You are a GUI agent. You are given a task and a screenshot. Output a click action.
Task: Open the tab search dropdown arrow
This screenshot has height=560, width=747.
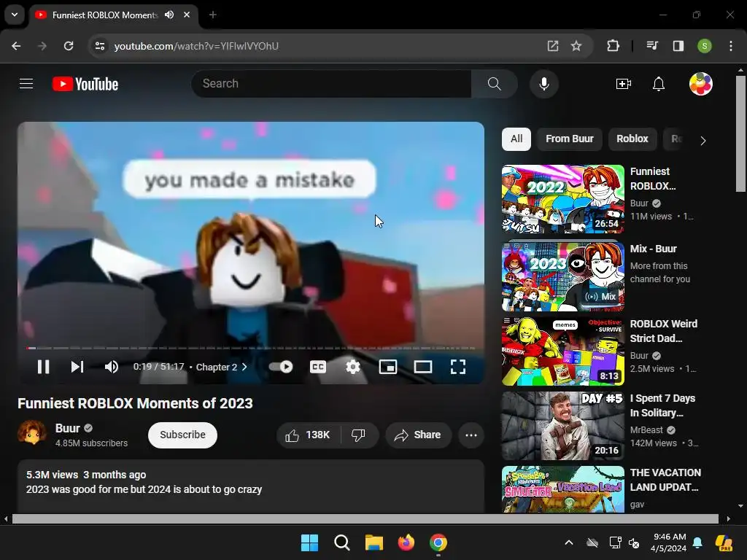tap(15, 15)
